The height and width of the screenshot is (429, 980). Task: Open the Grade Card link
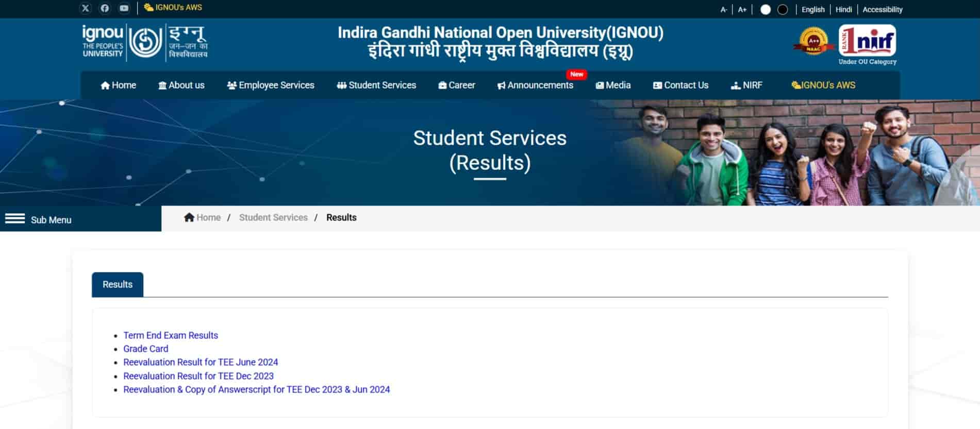click(146, 349)
